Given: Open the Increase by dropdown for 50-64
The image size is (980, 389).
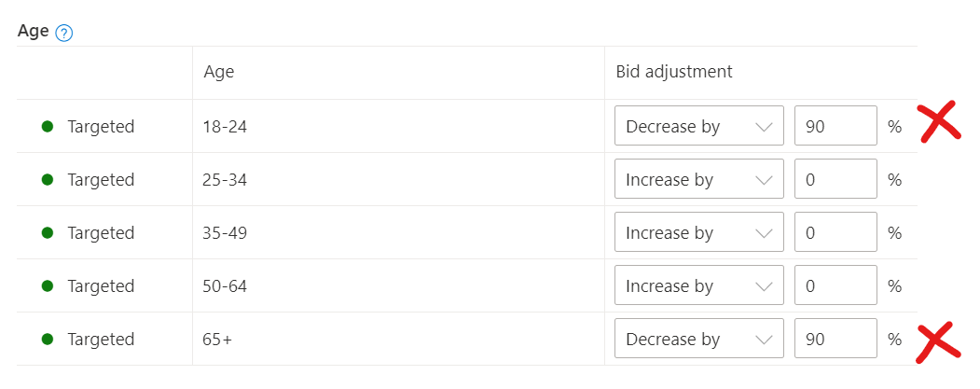Looking at the screenshot, I should (698, 285).
